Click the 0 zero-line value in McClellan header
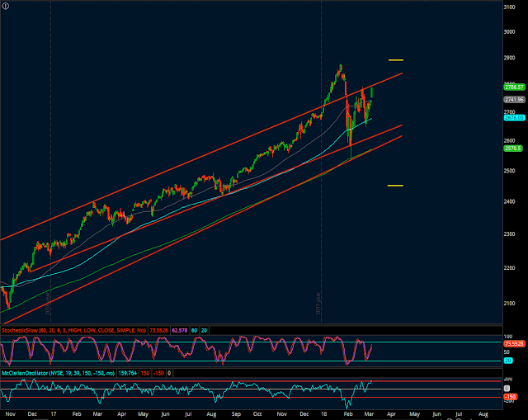The height and width of the screenshot is (420, 528). 169,373
